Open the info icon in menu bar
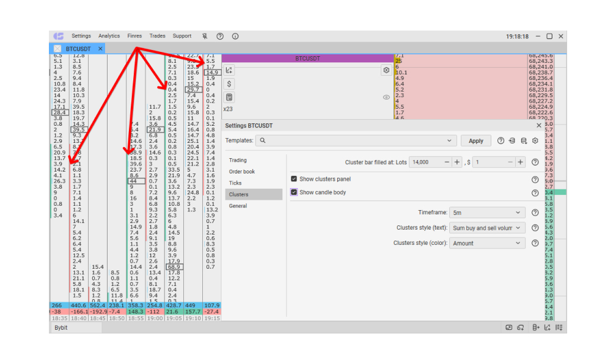The height and width of the screenshot is (364, 616). point(235,36)
